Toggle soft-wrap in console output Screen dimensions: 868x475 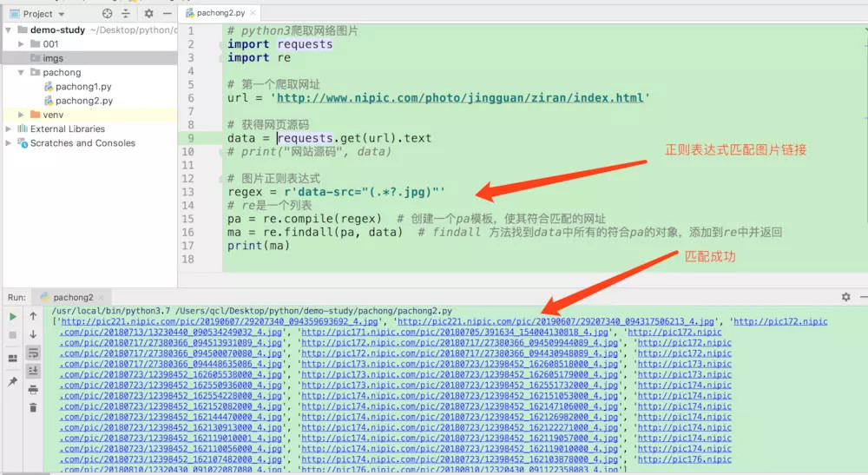[x=33, y=353]
